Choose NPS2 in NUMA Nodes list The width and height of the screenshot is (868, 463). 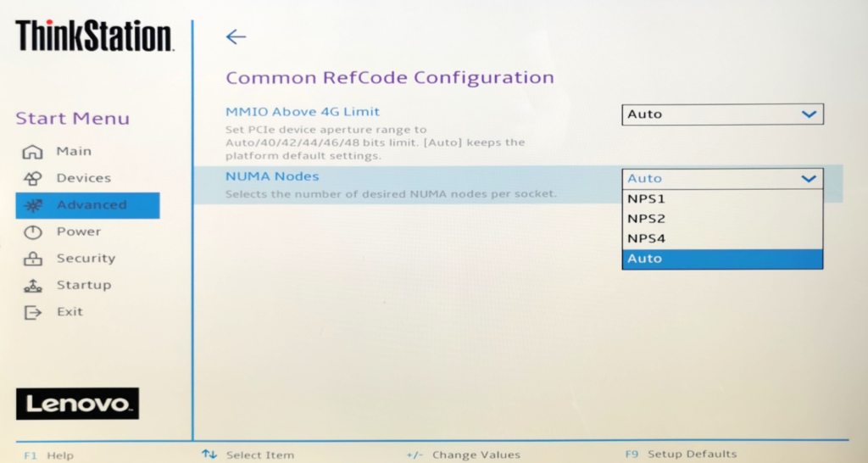pyautogui.click(x=722, y=219)
